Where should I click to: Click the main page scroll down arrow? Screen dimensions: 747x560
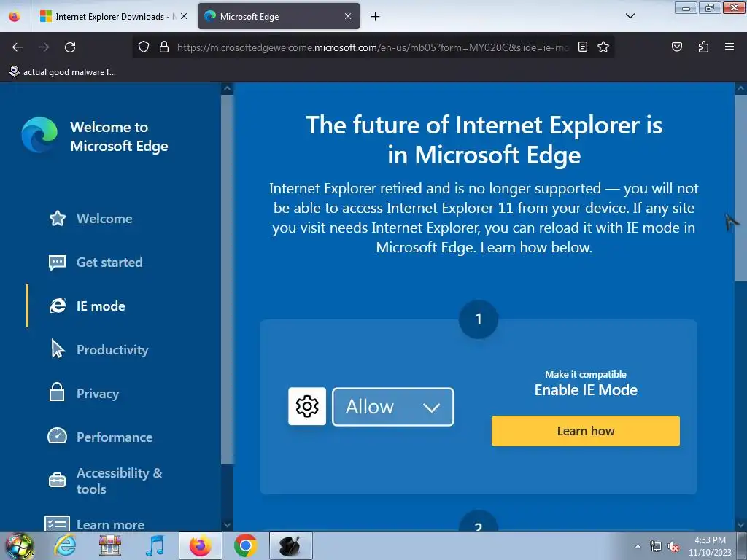pyautogui.click(x=741, y=525)
